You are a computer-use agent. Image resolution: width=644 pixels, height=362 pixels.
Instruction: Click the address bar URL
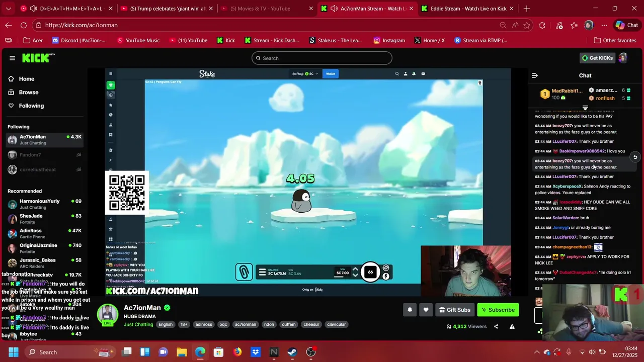pyautogui.click(x=81, y=25)
